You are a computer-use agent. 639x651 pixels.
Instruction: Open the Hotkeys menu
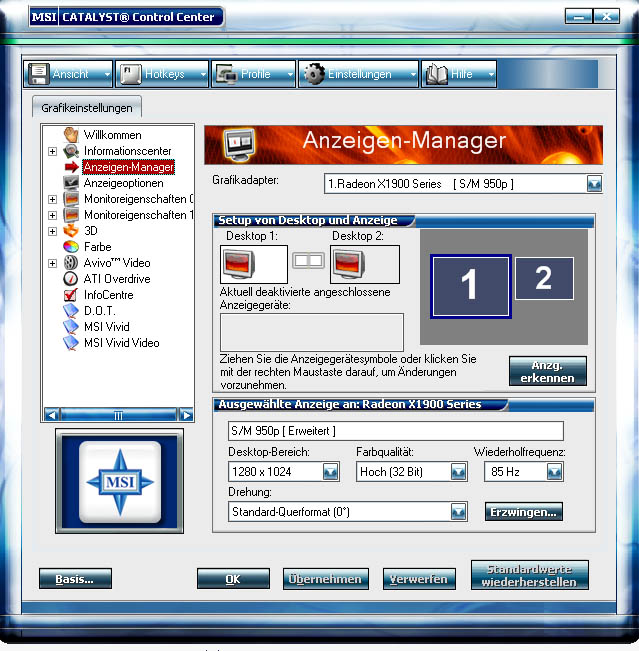[162, 74]
